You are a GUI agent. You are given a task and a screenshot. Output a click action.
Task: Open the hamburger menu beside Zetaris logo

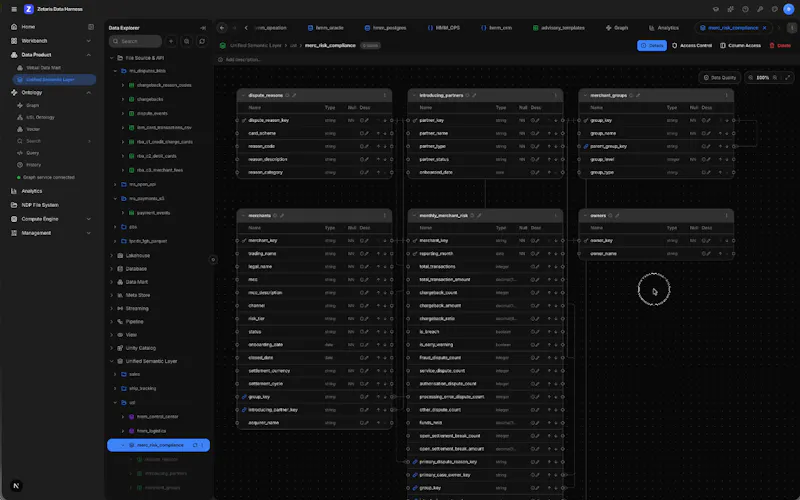point(14,9)
